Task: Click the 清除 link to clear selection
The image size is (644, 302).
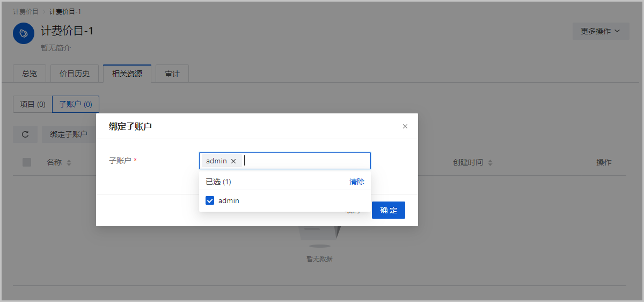Action: [x=357, y=182]
